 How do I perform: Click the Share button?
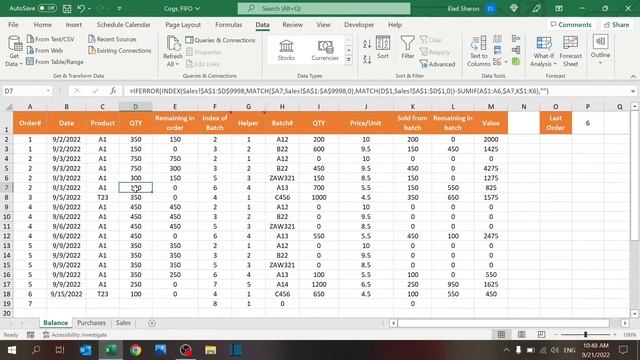616,24
